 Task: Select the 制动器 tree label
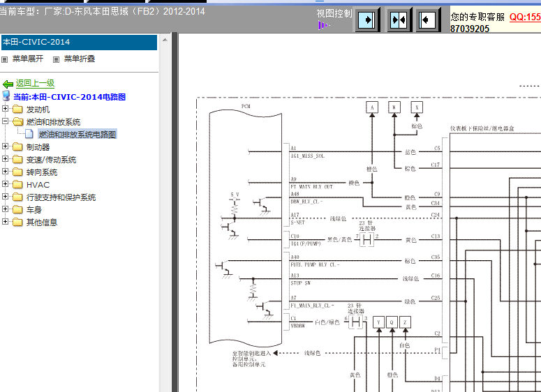point(38,147)
